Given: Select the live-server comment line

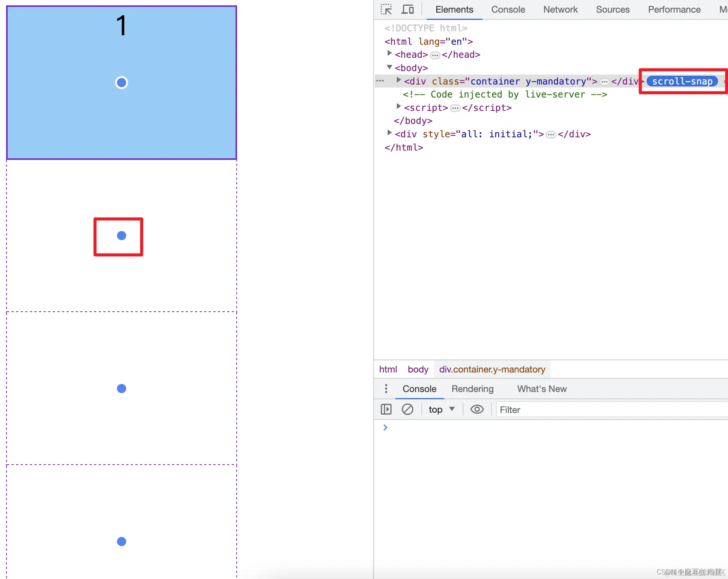Looking at the screenshot, I should click(x=505, y=94).
